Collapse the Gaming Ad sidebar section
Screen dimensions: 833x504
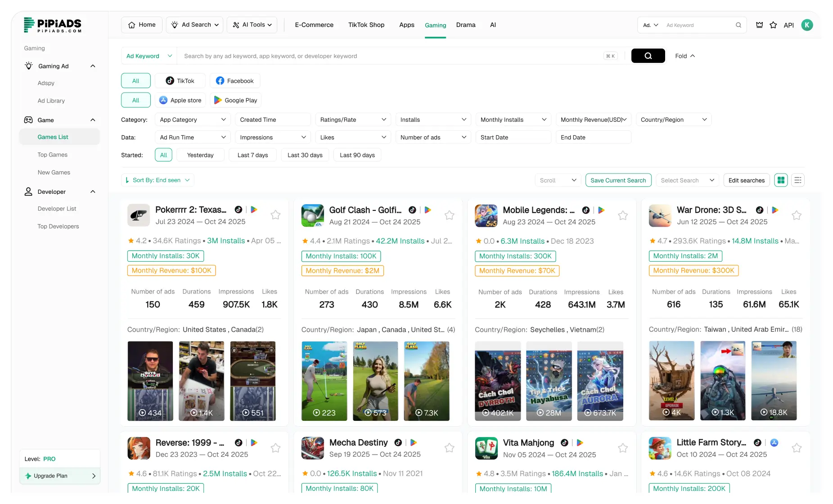point(93,66)
